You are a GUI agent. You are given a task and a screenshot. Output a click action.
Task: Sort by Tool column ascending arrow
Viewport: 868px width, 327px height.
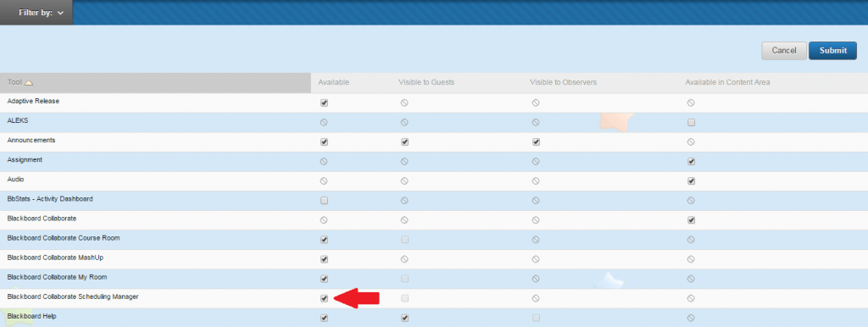[29, 83]
